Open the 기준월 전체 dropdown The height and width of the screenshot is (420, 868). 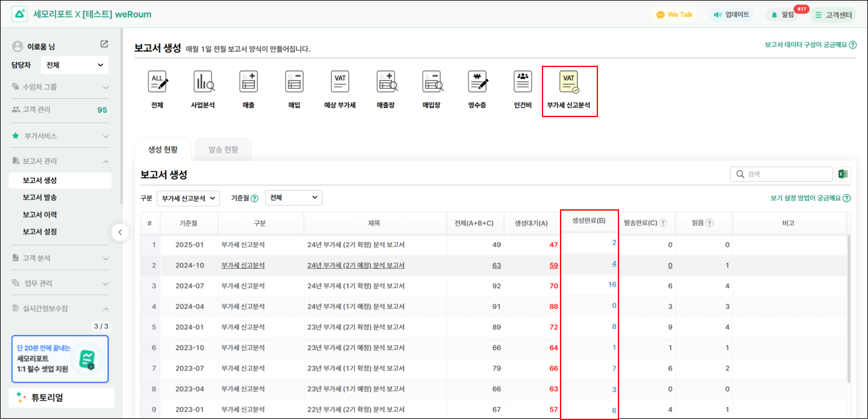pyautogui.click(x=293, y=198)
